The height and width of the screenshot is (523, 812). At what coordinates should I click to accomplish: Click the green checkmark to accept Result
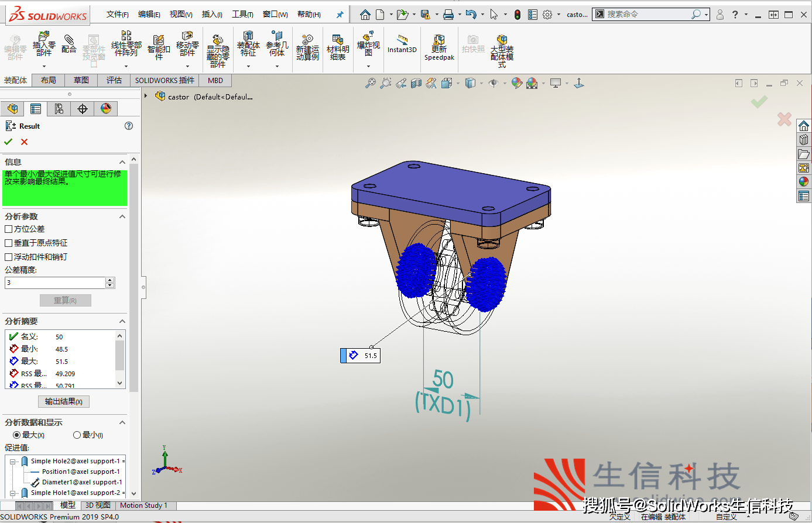coord(8,142)
